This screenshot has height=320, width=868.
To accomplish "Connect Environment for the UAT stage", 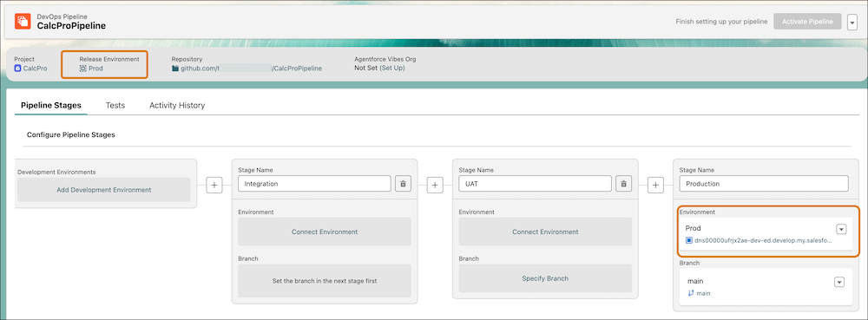I will click(545, 232).
